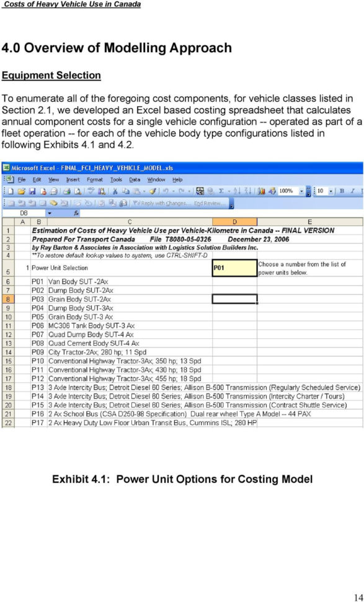Click the Insert Function fx icon

[77, 213]
